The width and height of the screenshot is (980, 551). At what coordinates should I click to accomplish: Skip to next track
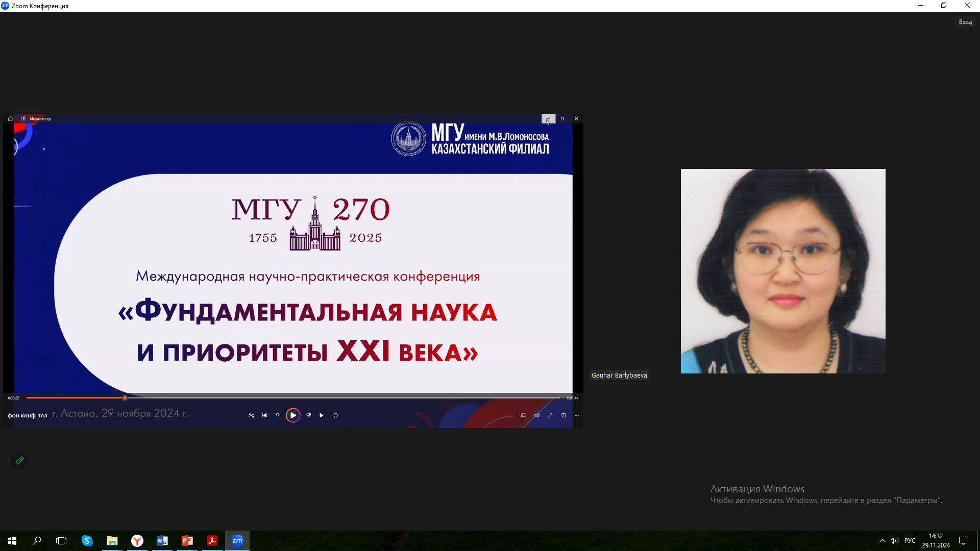[x=322, y=415]
